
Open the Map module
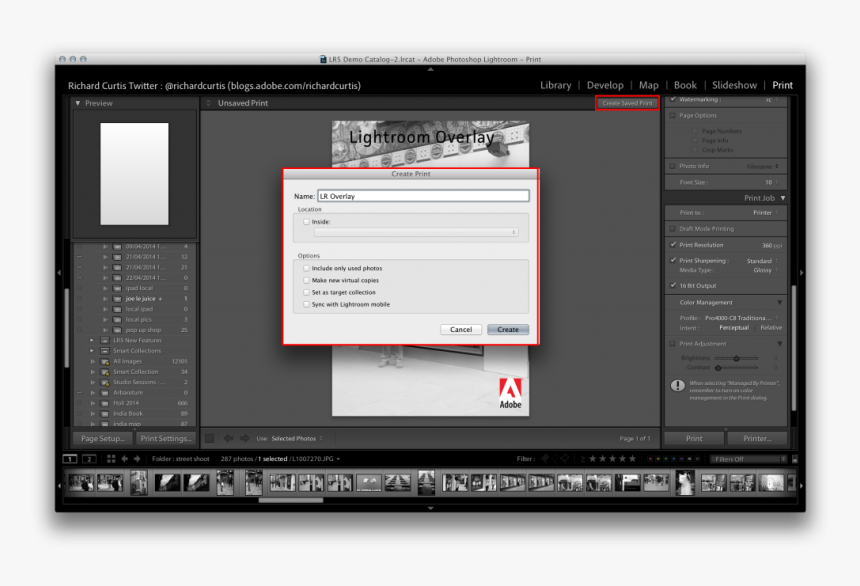tap(648, 85)
